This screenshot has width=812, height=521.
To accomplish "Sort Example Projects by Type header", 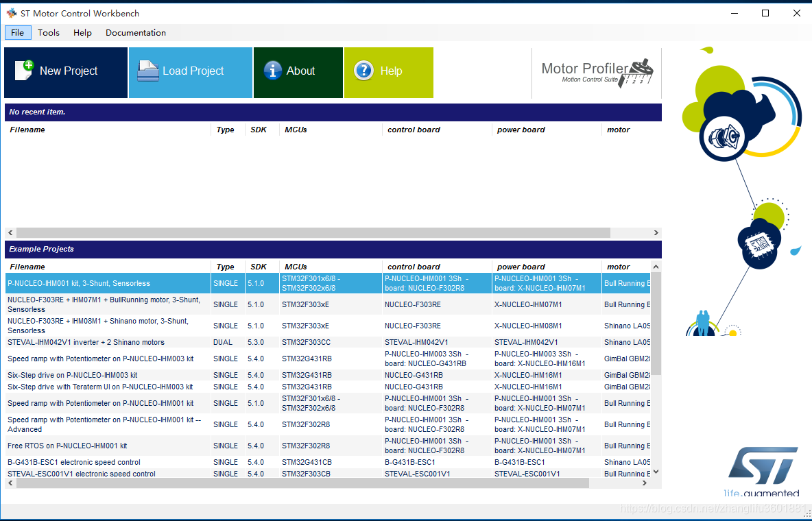I will coord(228,267).
